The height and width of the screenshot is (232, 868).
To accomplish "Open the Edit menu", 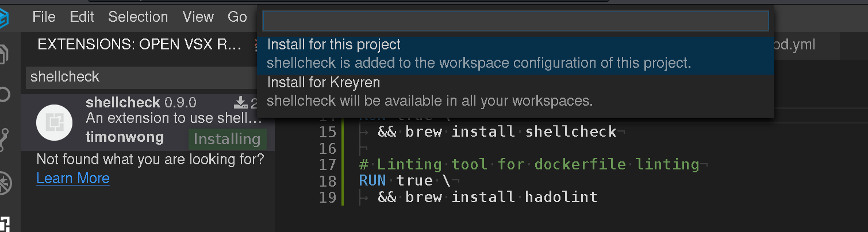I will (x=82, y=17).
